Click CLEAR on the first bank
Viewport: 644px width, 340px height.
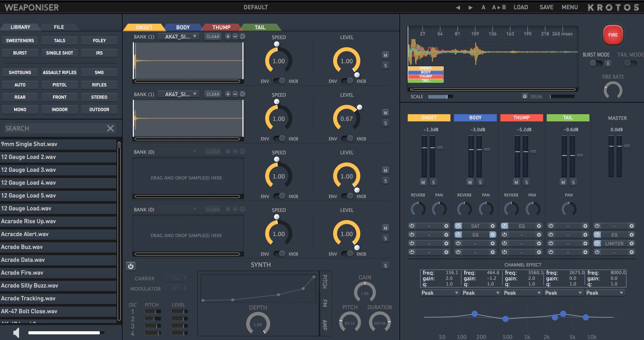pos(213,37)
